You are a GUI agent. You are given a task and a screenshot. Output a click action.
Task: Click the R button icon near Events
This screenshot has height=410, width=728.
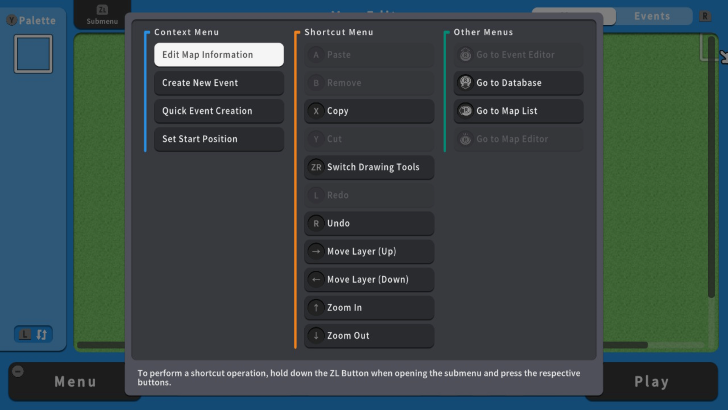[x=705, y=16]
